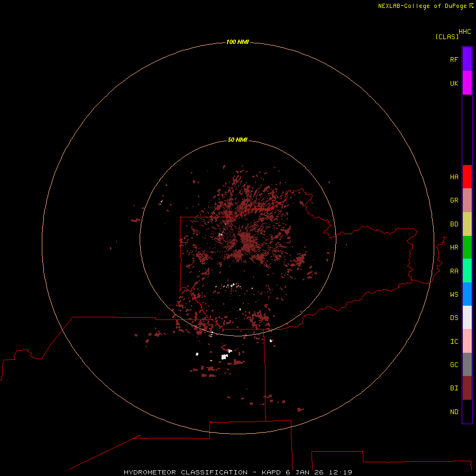
Task: Click the GC legend label
Action: [454, 365]
